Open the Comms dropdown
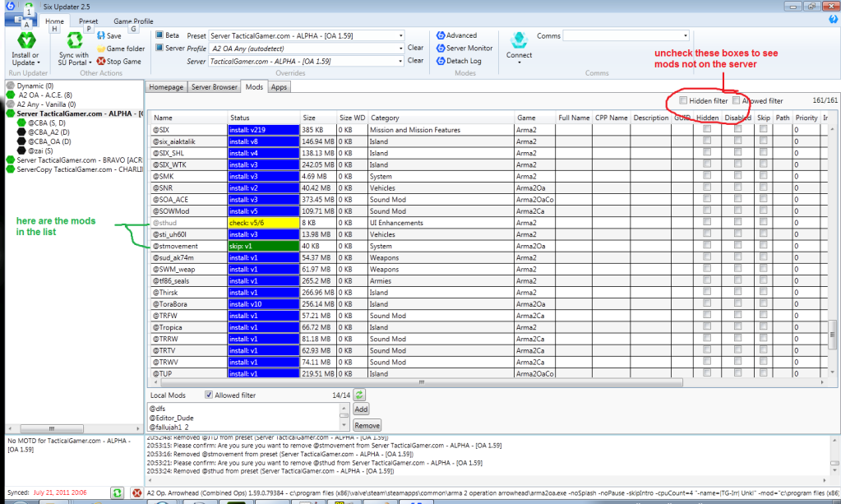The height and width of the screenshot is (504, 841). 686,35
